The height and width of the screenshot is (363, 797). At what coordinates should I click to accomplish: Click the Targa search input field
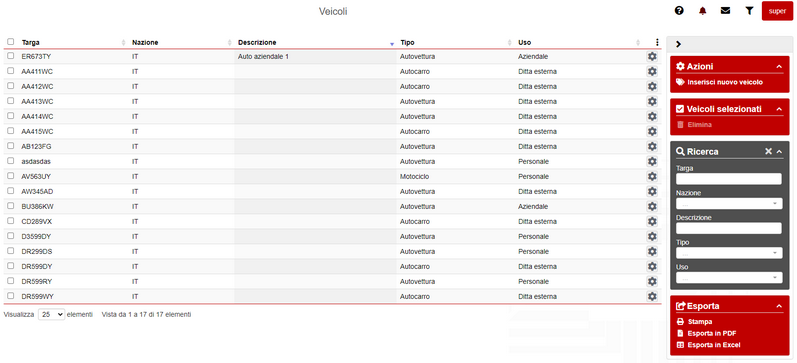(729, 179)
